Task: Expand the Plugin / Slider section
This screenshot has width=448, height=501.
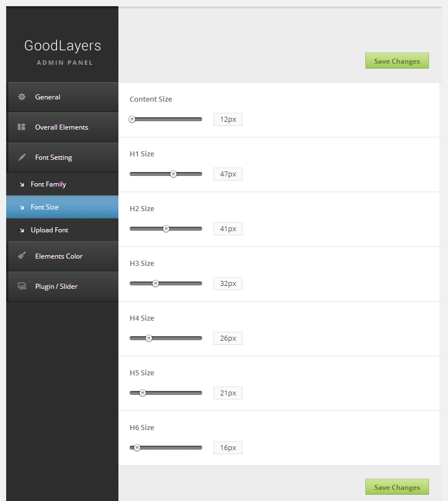Action: [56, 287]
